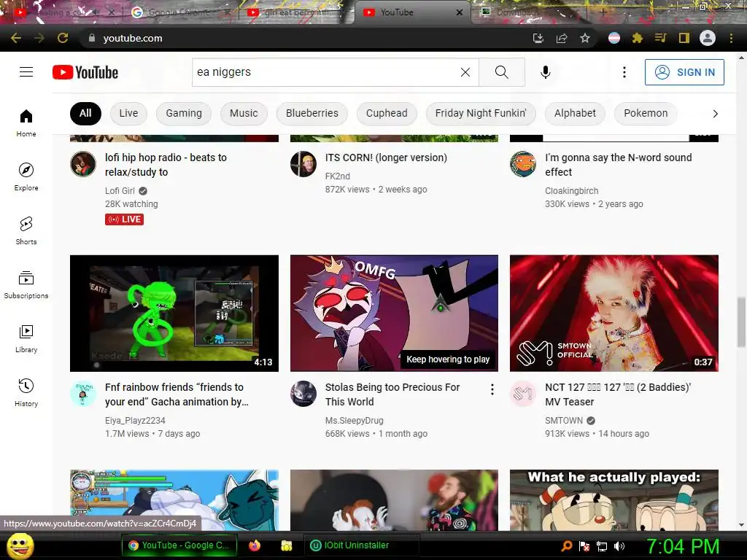The image size is (747, 560).
Task: Go to Home in the sidebar
Action: 26,122
